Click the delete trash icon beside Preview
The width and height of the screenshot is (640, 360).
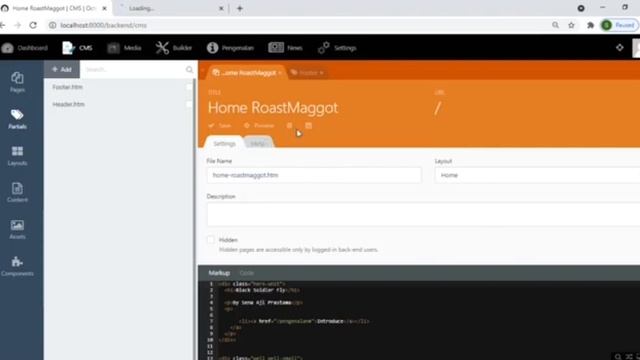[289, 125]
